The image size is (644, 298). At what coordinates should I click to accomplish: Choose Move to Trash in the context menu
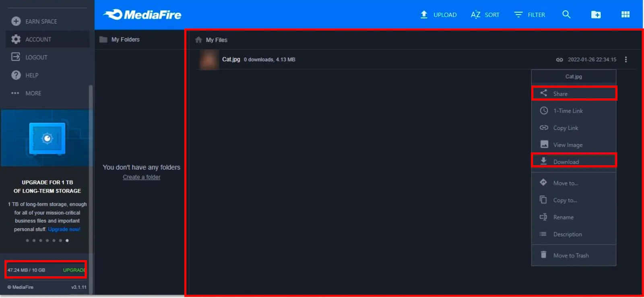(x=574, y=255)
